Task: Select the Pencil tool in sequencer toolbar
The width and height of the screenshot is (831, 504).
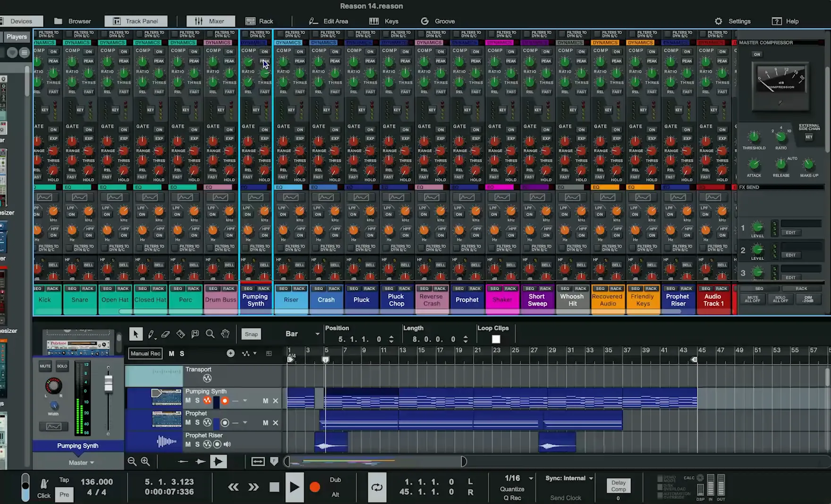Action: (151, 334)
